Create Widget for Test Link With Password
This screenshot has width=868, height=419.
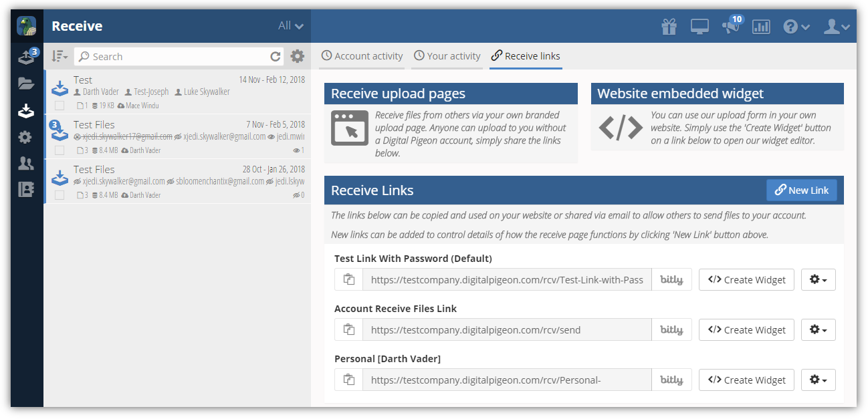point(746,280)
